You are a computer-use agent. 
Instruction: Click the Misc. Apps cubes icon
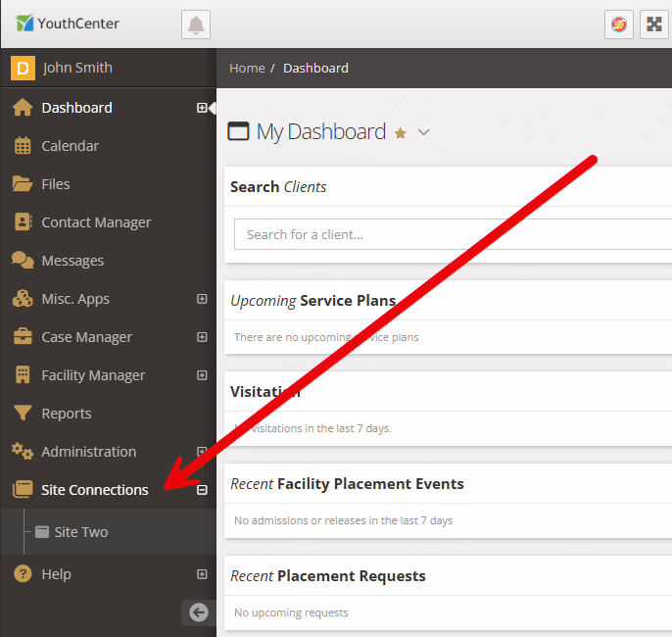pos(23,299)
